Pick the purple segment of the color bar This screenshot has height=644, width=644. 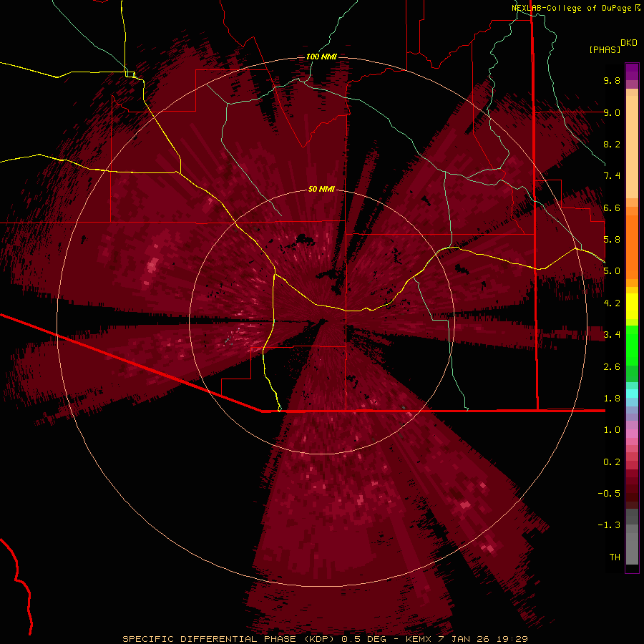[632, 72]
